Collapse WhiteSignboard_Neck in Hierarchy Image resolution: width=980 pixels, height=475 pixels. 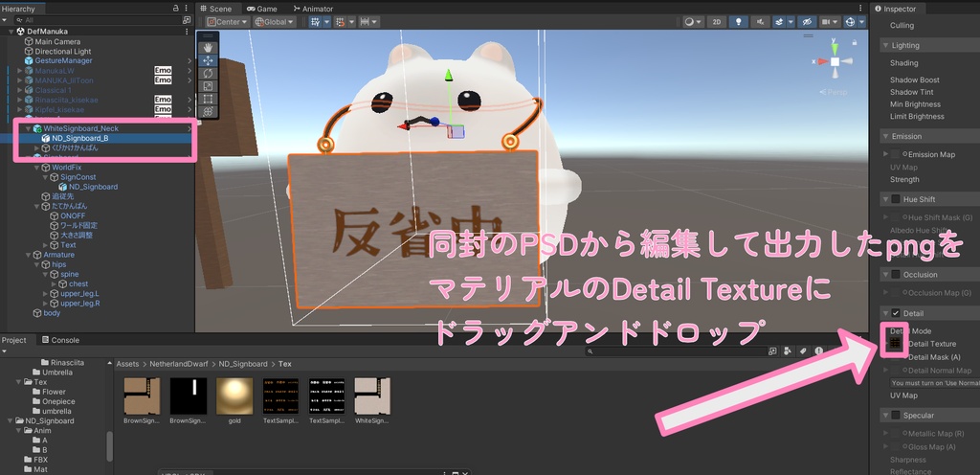28,128
